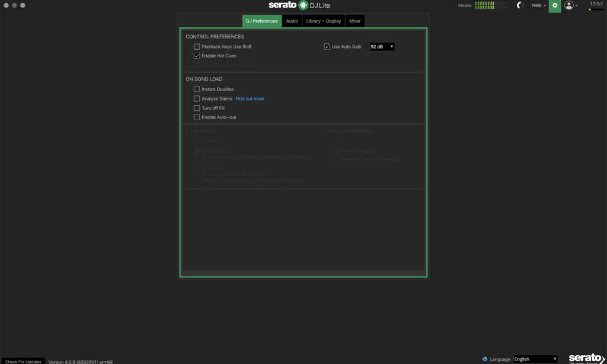
Task: Check the Analyze Stems option
Action: click(197, 99)
